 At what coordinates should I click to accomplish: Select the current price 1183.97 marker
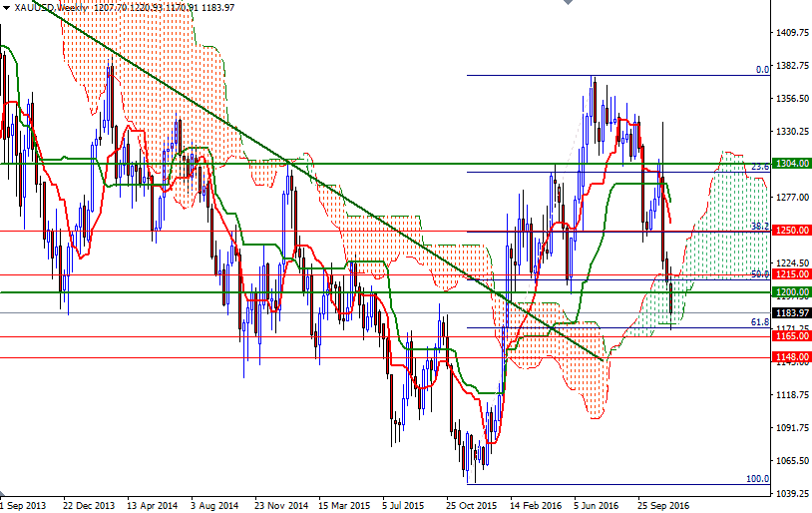[x=792, y=312]
